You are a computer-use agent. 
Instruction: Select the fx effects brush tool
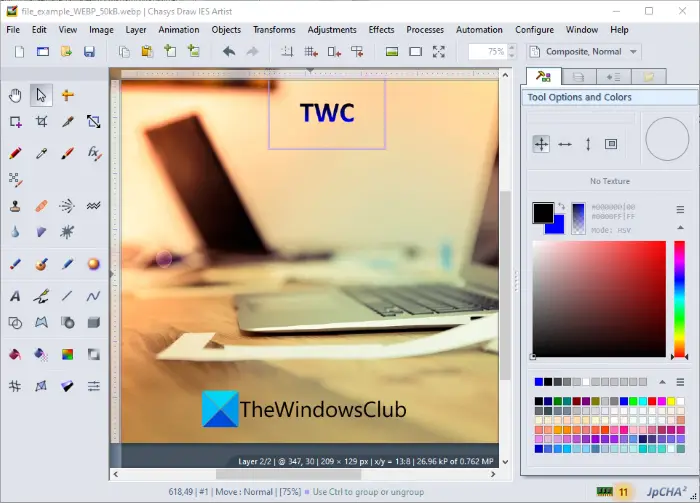94,153
